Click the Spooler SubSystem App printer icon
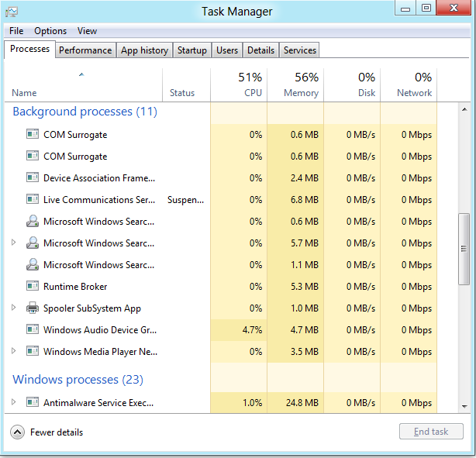The image size is (476, 458). pos(33,308)
